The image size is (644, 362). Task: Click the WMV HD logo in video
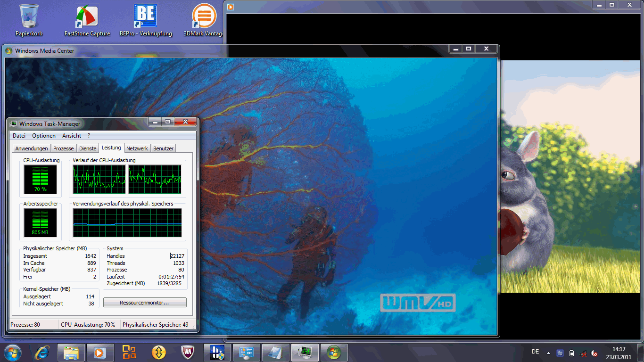pos(418,303)
